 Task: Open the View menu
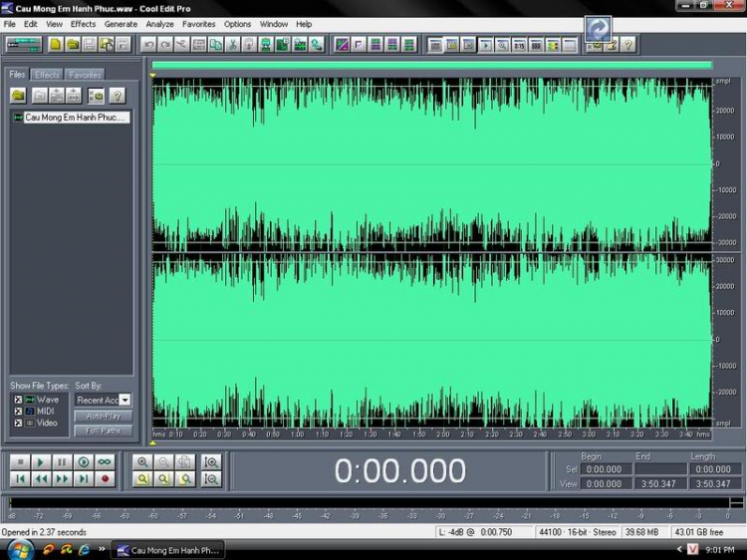pos(54,24)
